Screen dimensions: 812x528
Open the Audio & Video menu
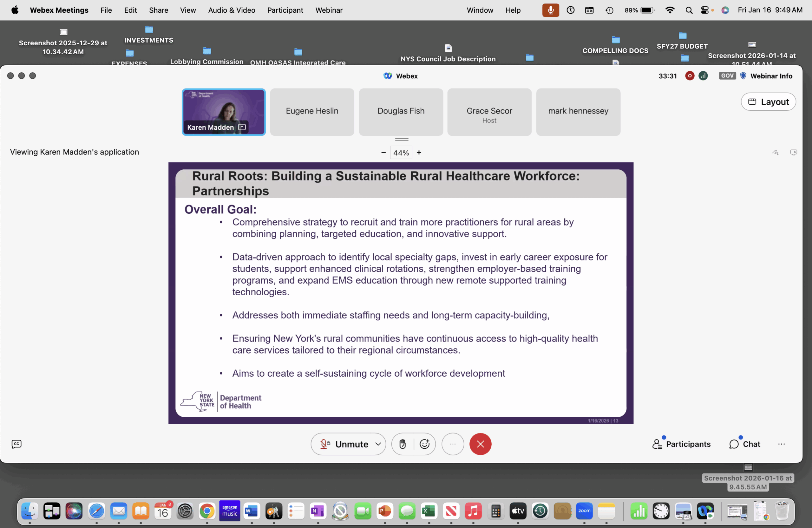tap(231, 10)
